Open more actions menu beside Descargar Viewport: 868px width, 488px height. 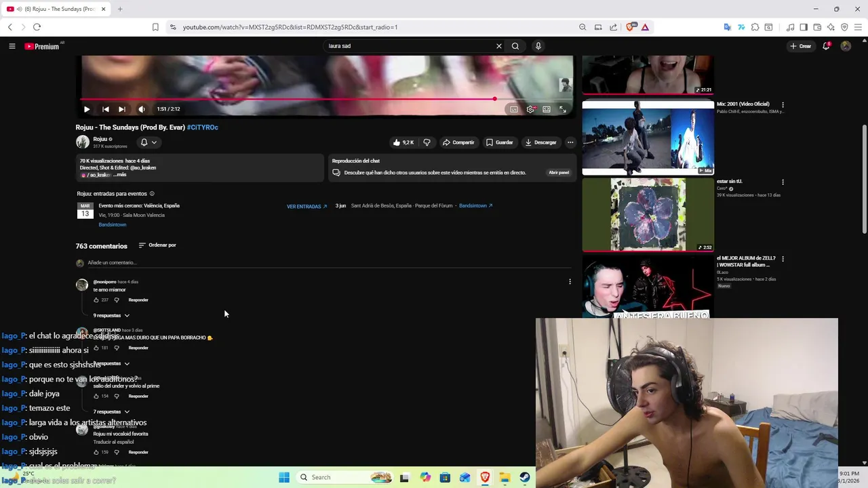[570, 142]
